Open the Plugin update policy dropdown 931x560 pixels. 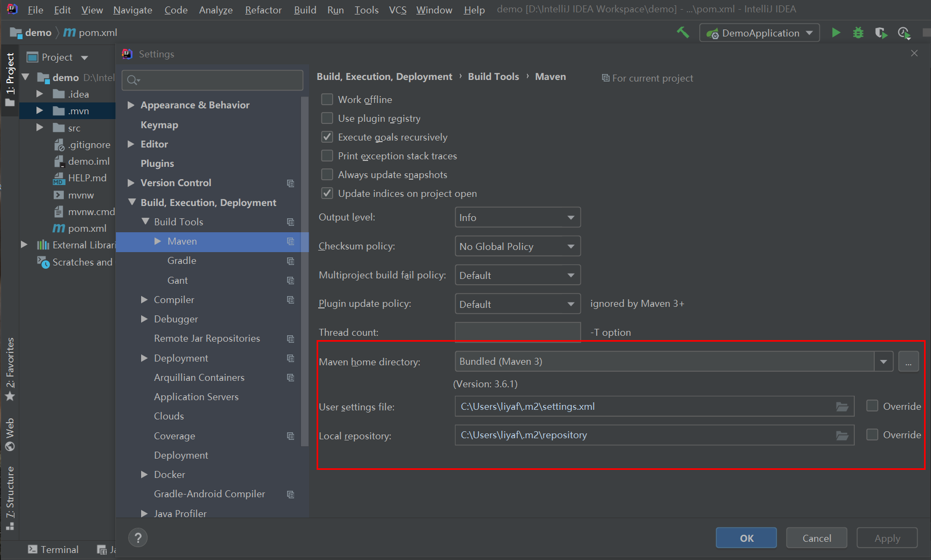[x=518, y=304]
